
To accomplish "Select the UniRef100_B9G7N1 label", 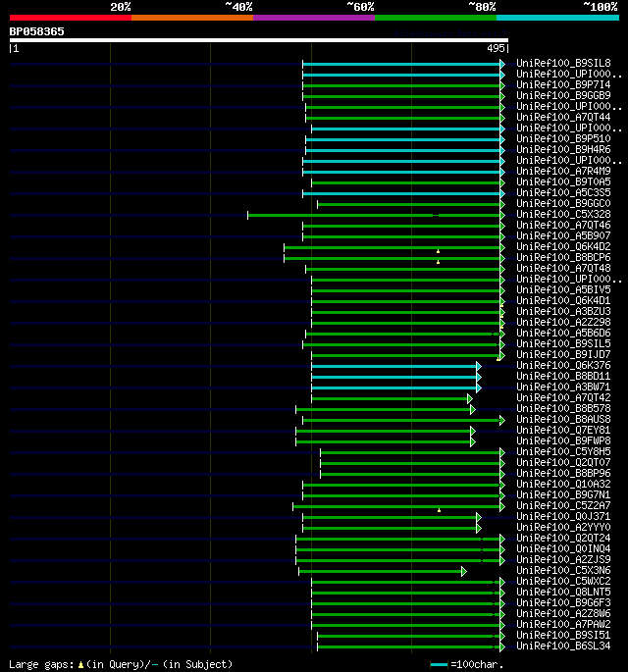I will pos(563,495).
